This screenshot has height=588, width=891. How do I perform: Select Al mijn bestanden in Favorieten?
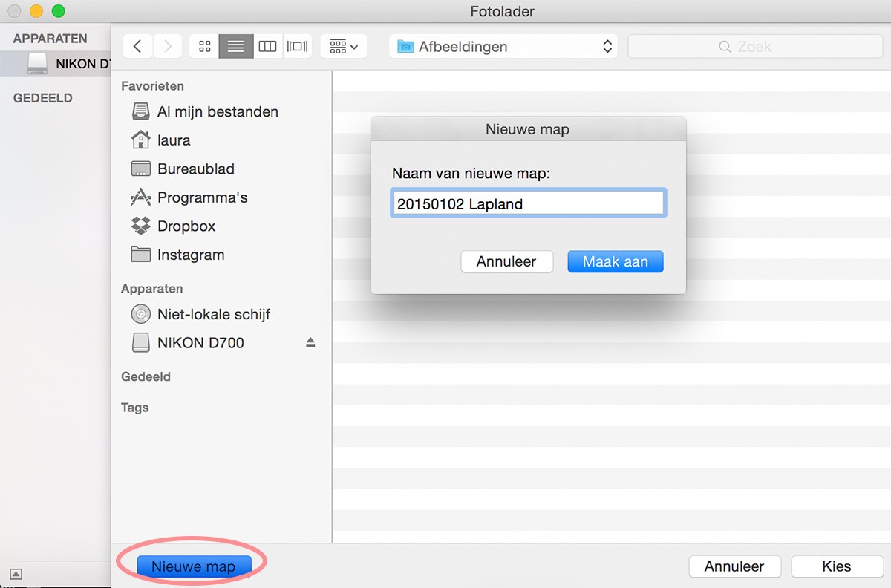point(217,111)
